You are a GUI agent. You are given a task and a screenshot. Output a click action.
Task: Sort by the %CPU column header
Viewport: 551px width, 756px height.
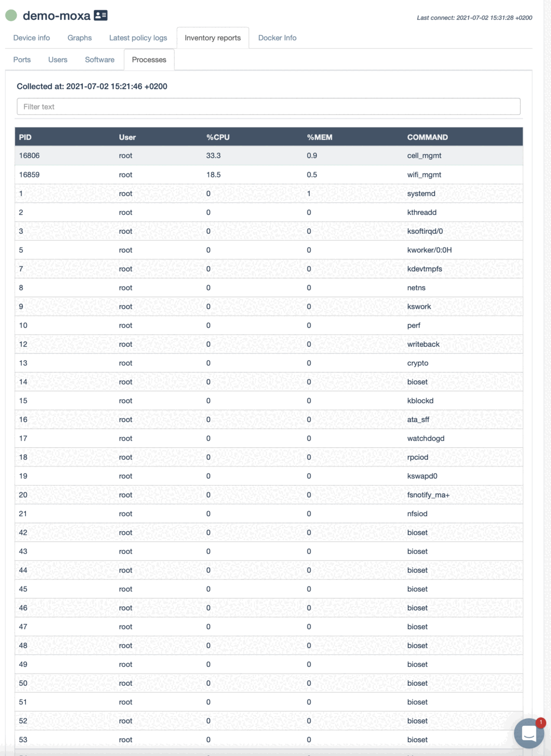coord(218,137)
